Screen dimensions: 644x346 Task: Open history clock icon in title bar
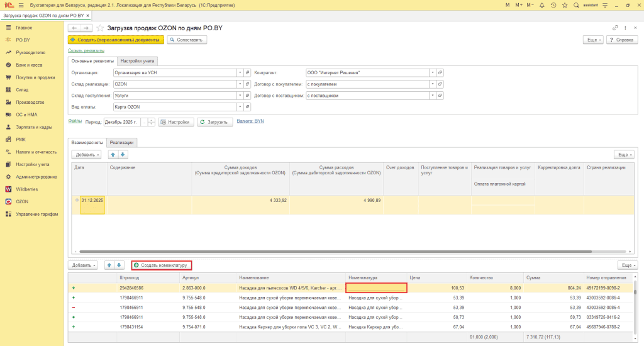click(553, 5)
